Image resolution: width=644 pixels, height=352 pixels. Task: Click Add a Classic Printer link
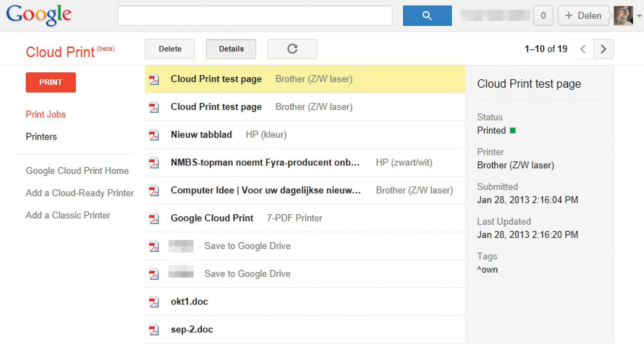[68, 215]
